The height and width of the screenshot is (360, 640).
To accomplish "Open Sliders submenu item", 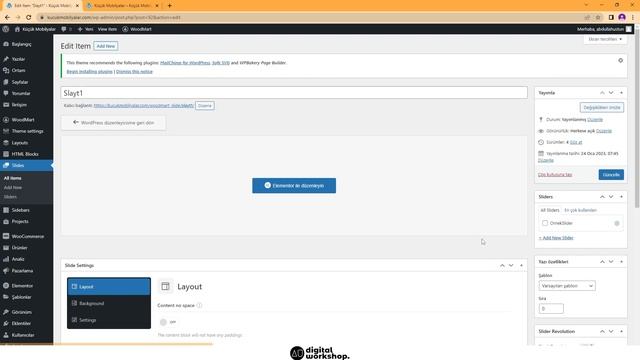I will 10,197.
